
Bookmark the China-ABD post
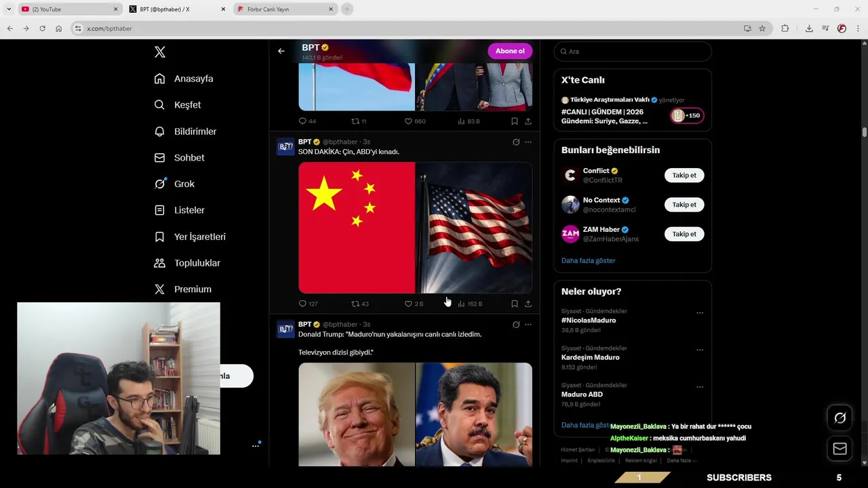[514, 304]
